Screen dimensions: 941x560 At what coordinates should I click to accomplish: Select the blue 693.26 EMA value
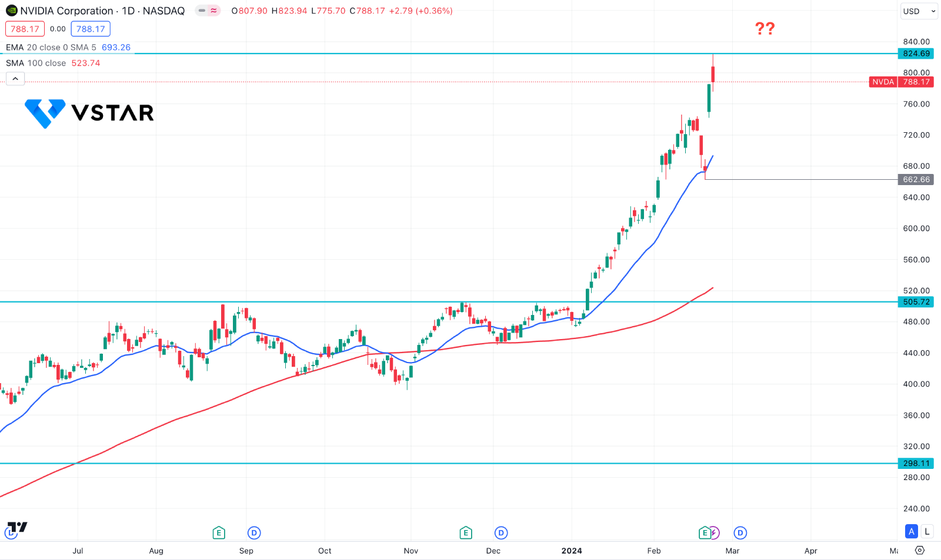[116, 47]
